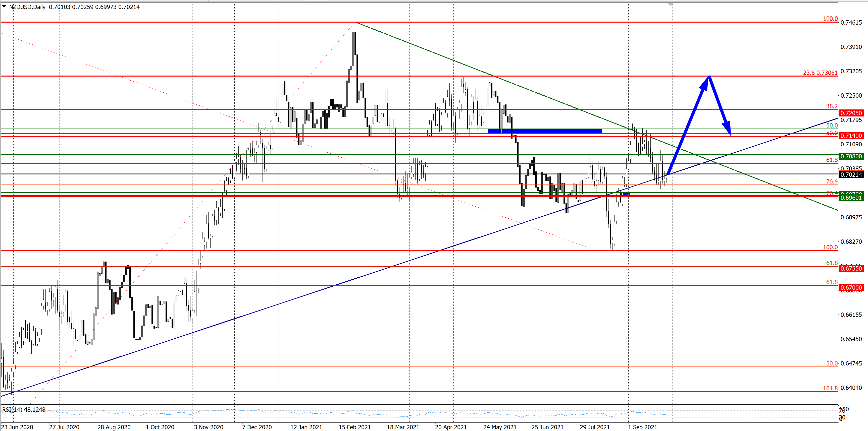Click the 15 Feb 2021 date label
Screen dimensions: 868x431
[x=354, y=427]
